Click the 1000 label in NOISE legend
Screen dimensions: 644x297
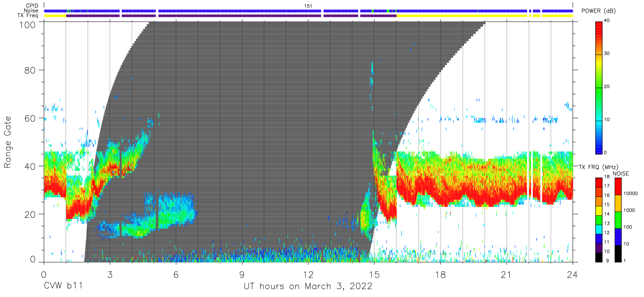coord(630,210)
